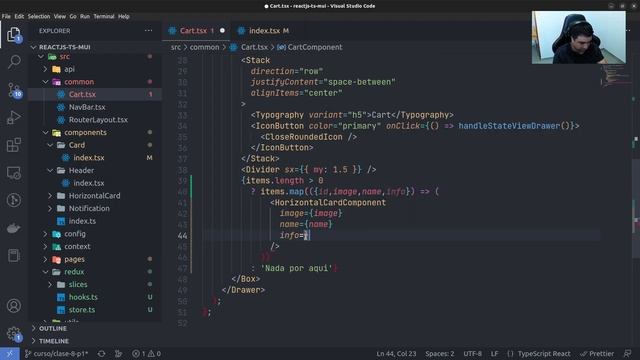The width and height of the screenshot is (640, 360).
Task: Open the File menu
Action: (6, 16)
